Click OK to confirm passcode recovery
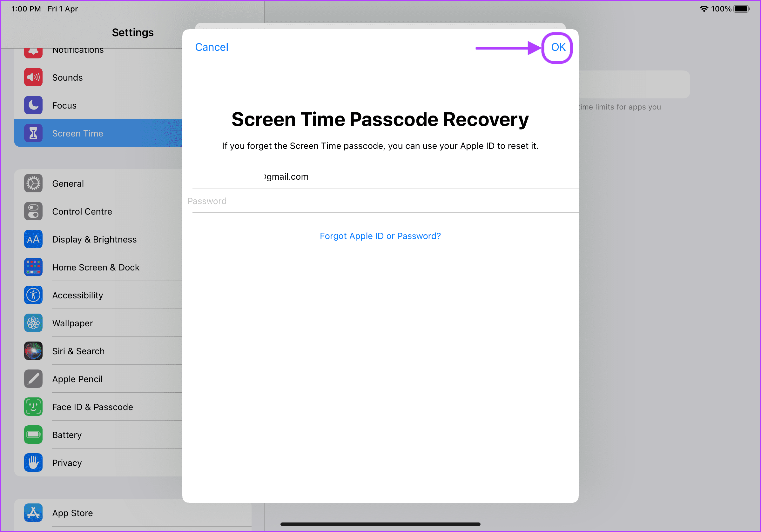This screenshot has width=761, height=532. click(557, 47)
